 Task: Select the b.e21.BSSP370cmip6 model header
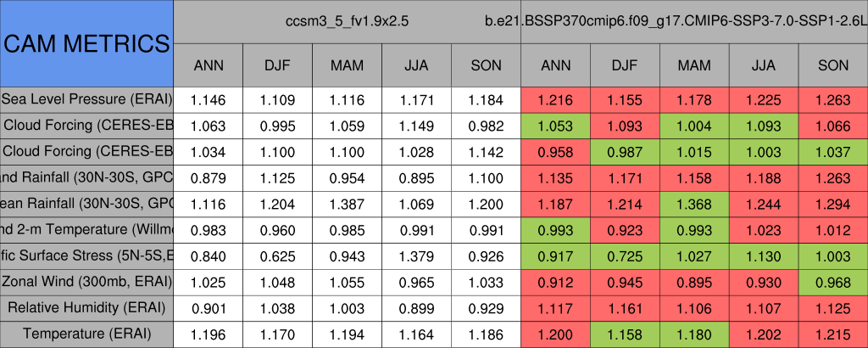(x=693, y=20)
